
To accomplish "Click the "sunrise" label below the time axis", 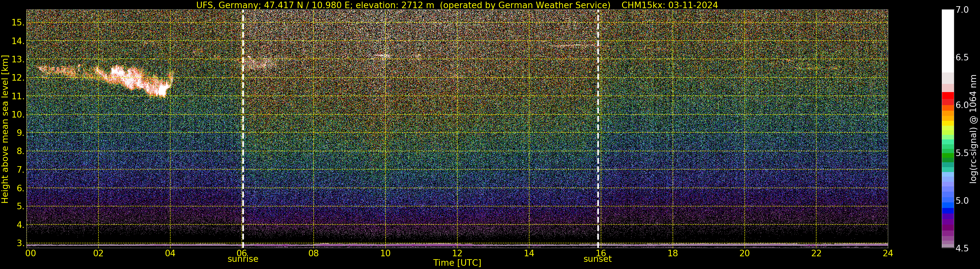I will [x=243, y=259].
